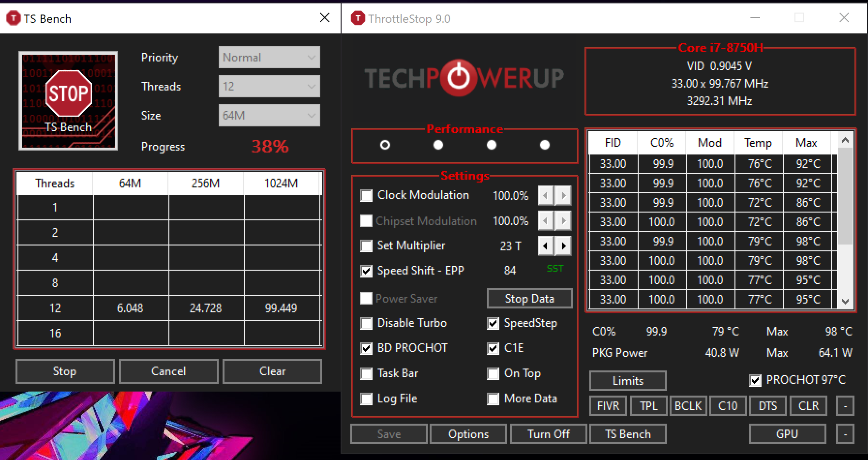Image resolution: width=868 pixels, height=460 pixels.
Task: Click the Cancel button in TS Bench
Action: (168, 371)
